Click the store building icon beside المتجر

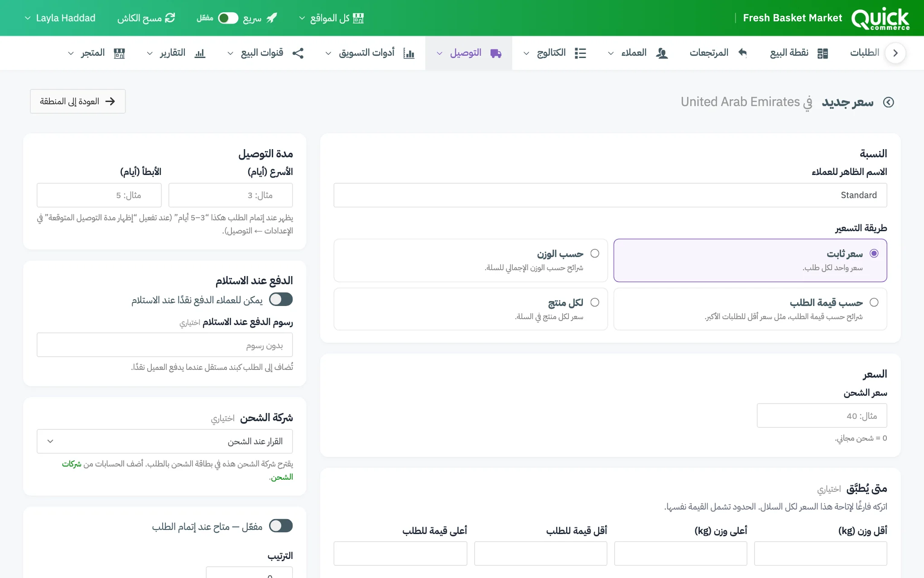tap(119, 53)
